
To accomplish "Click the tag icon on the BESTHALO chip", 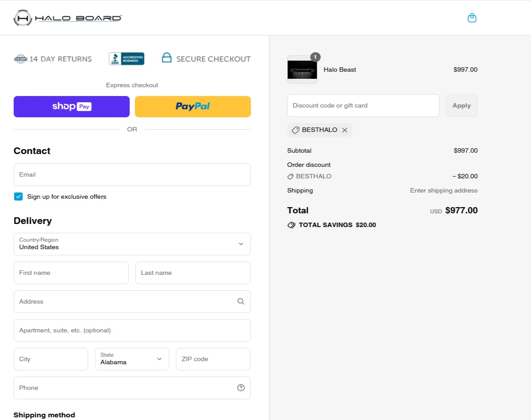I will click(296, 130).
